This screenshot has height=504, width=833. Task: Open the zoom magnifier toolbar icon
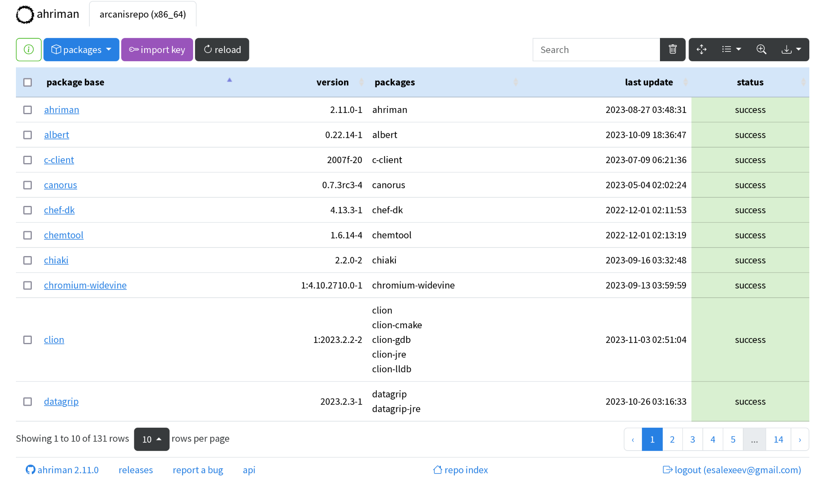761,49
